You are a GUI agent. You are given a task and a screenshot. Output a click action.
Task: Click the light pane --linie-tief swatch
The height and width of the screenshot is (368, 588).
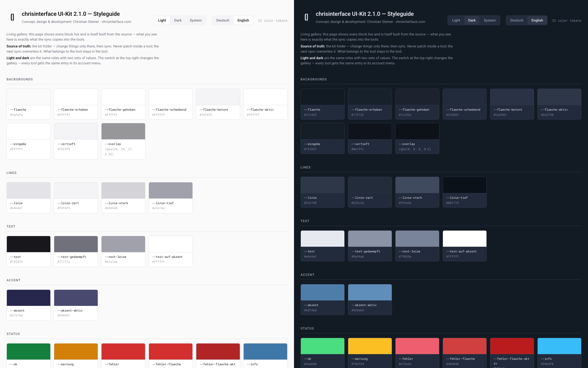pos(171,191)
